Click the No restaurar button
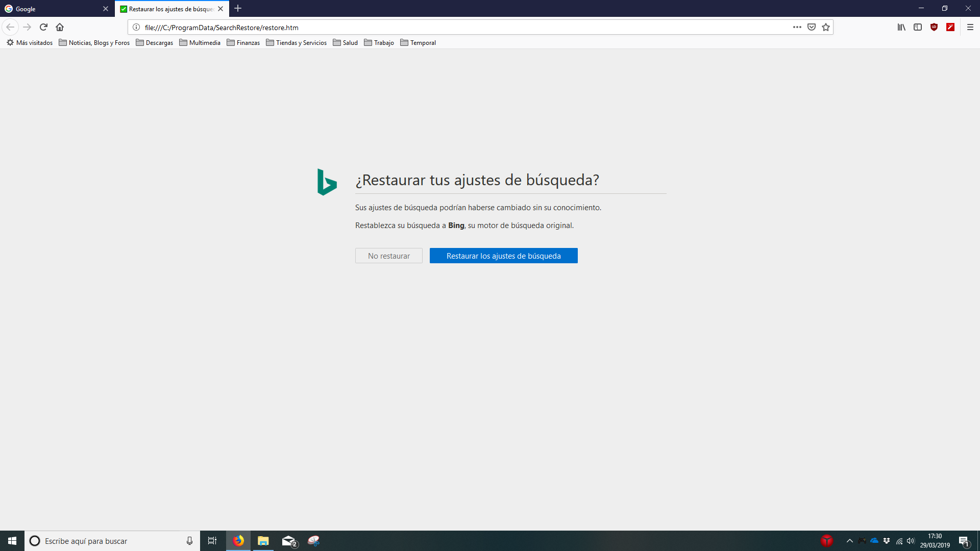Image resolution: width=980 pixels, height=551 pixels. (x=388, y=256)
